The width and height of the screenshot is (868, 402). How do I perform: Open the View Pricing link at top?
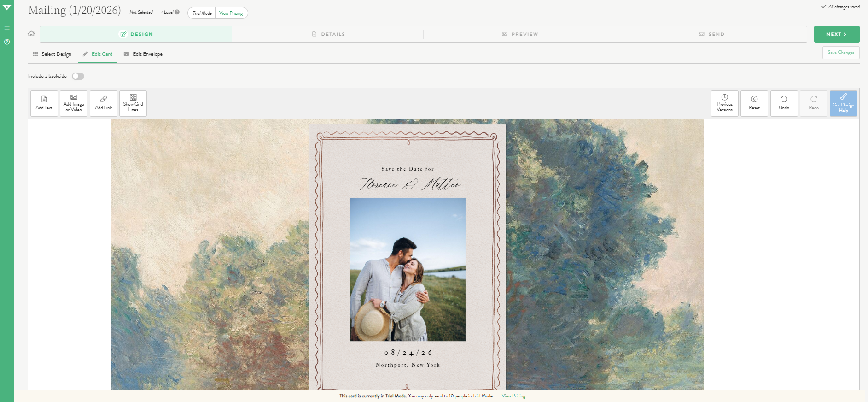click(x=231, y=13)
